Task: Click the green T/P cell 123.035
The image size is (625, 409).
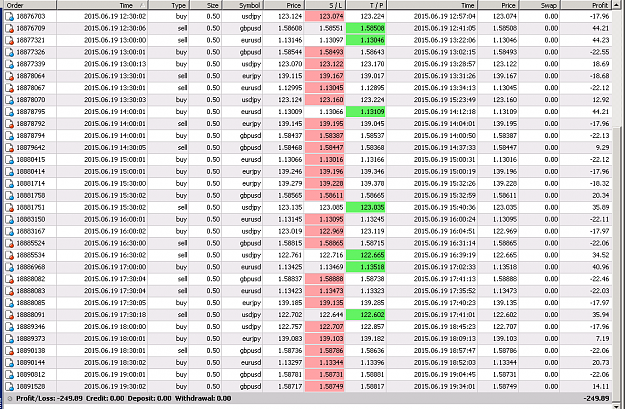Action: click(x=366, y=208)
